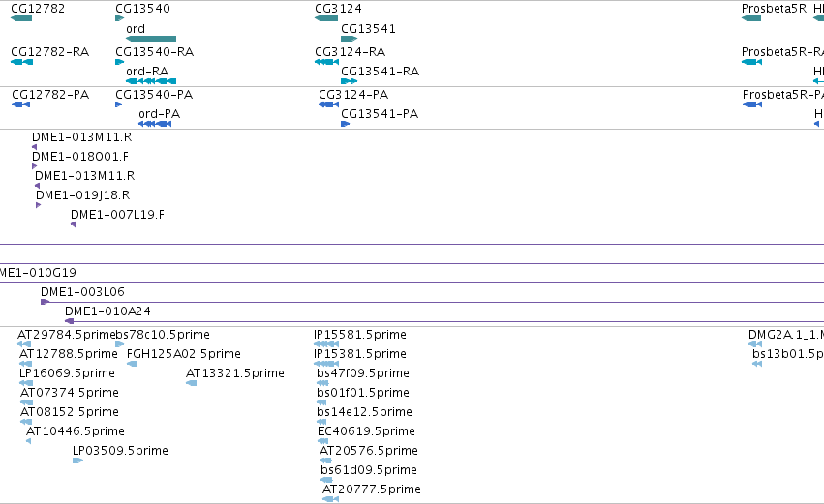Select the FGH125A02.5prime EST glyph
This screenshot has height=504, width=824.
click(132, 364)
